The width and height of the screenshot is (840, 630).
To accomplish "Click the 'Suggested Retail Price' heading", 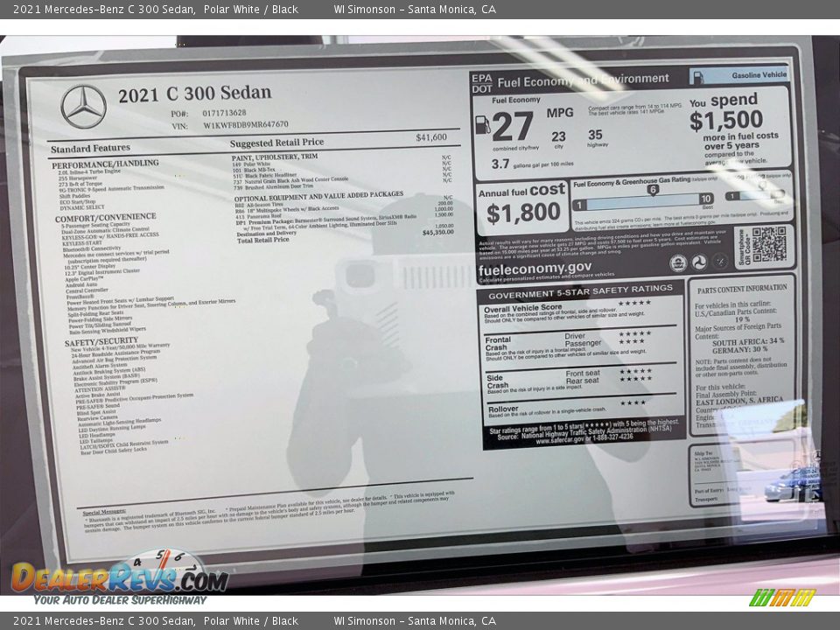I will [277, 143].
